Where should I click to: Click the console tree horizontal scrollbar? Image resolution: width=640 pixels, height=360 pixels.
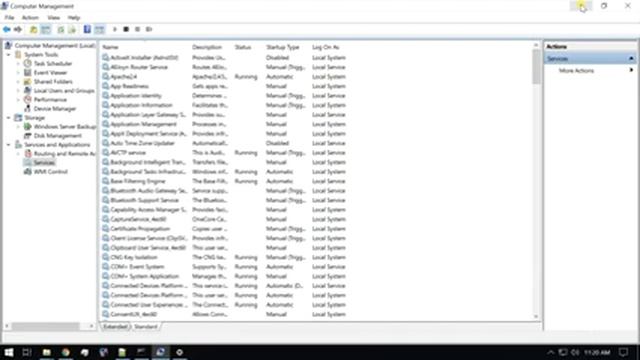(46, 326)
